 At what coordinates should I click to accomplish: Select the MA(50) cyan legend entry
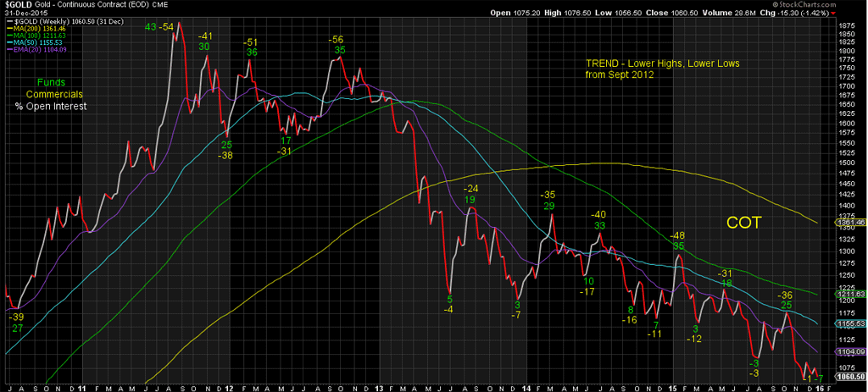pos(35,44)
